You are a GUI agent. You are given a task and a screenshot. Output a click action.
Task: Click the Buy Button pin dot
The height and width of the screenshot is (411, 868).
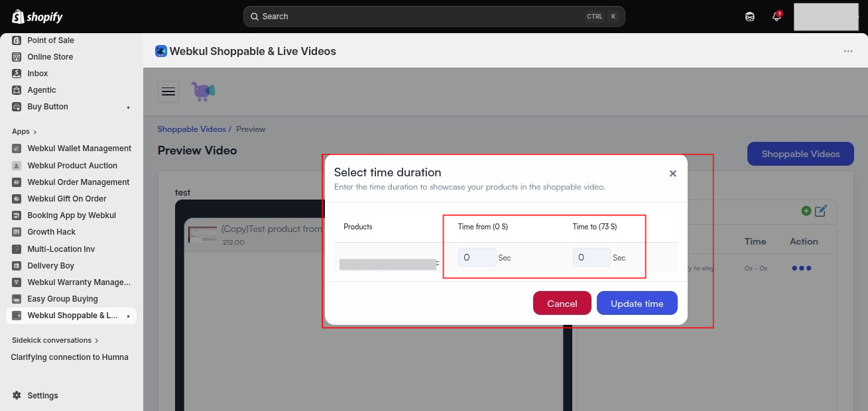129,107
